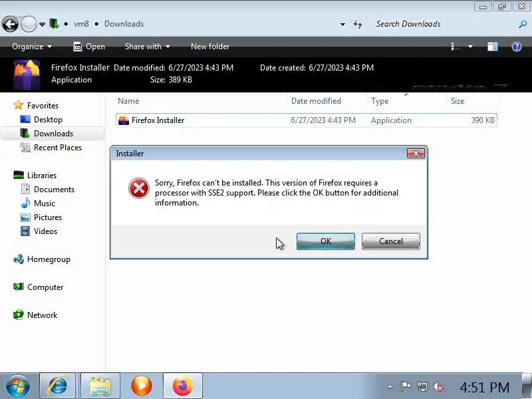Click the Documents library icon
The width and height of the screenshot is (532, 399).
click(25, 189)
